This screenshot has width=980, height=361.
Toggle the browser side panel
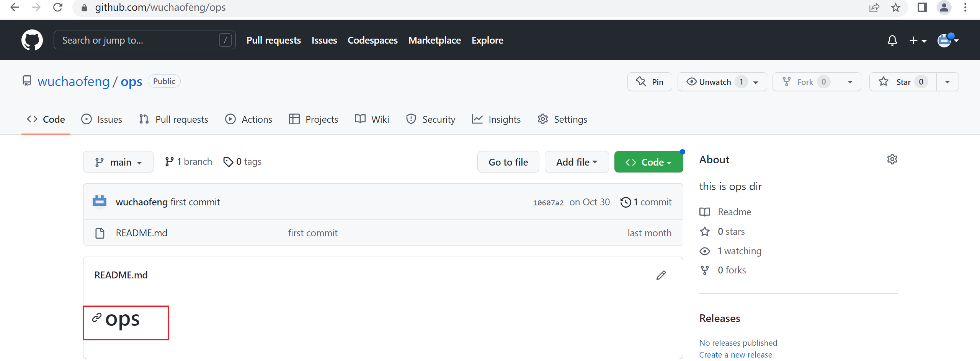click(x=923, y=7)
